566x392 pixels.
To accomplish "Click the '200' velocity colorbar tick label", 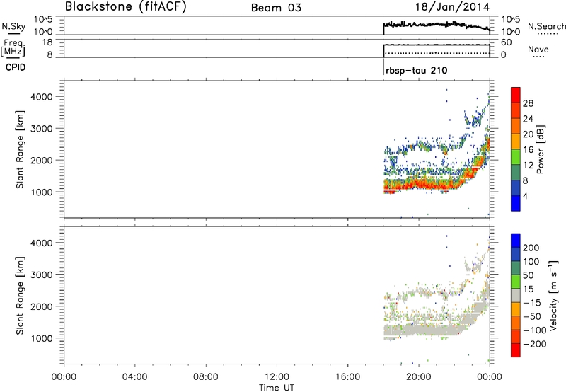I will click(x=531, y=248).
